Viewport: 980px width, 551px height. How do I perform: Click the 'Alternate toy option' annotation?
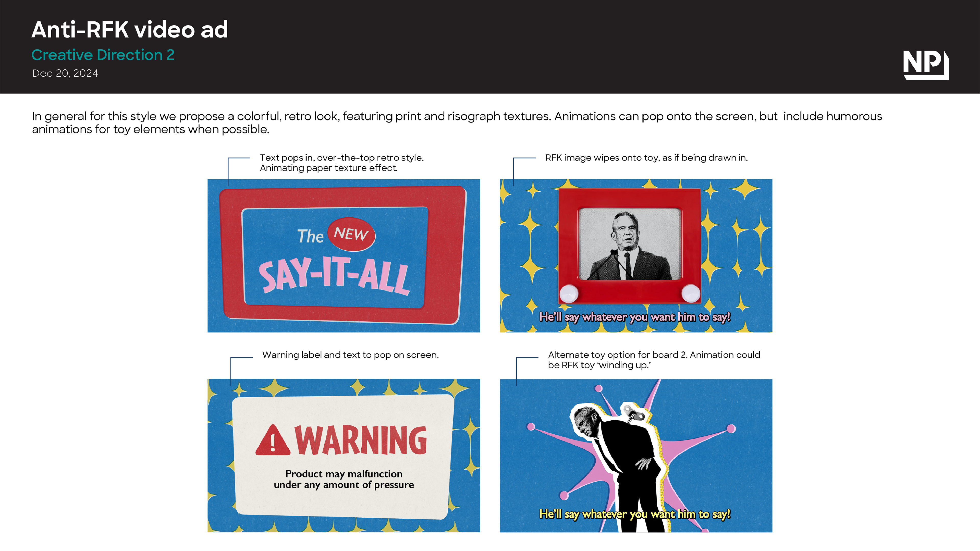[654, 360]
